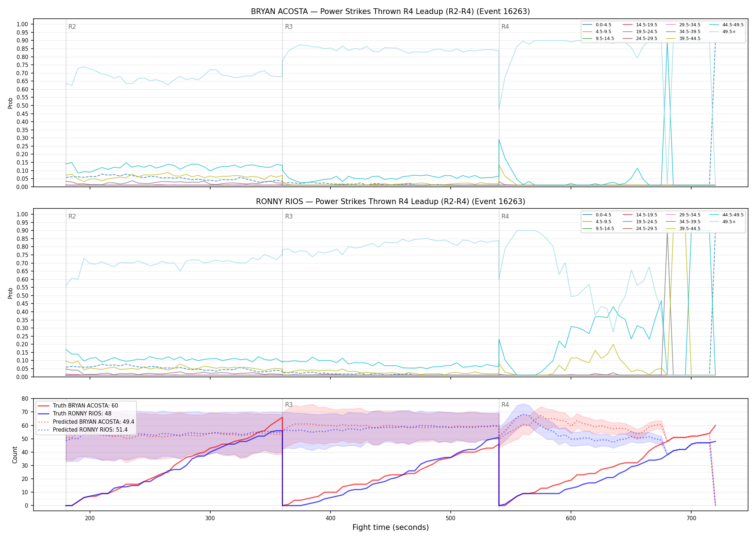The width and height of the screenshot is (756, 540).
Task: Click the R4 round marker in Bryan Acosta chart
Action: [x=505, y=27]
